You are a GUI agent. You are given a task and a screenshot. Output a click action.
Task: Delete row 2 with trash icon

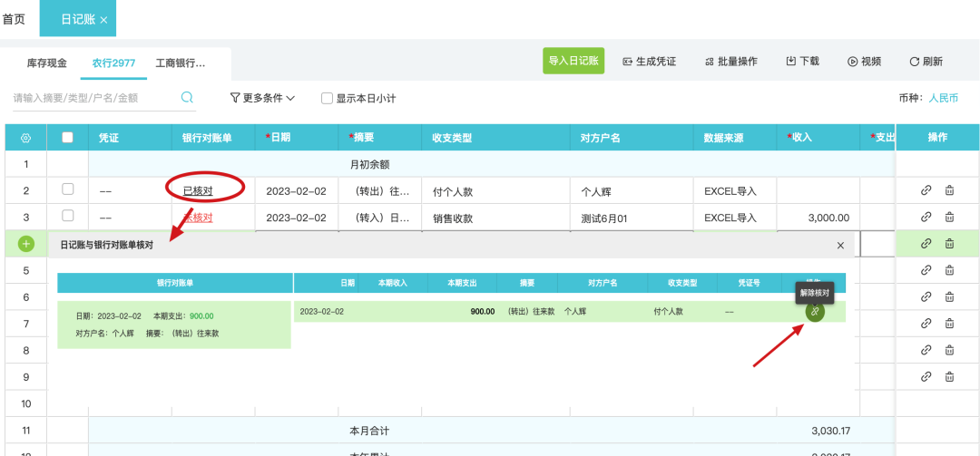tap(949, 190)
